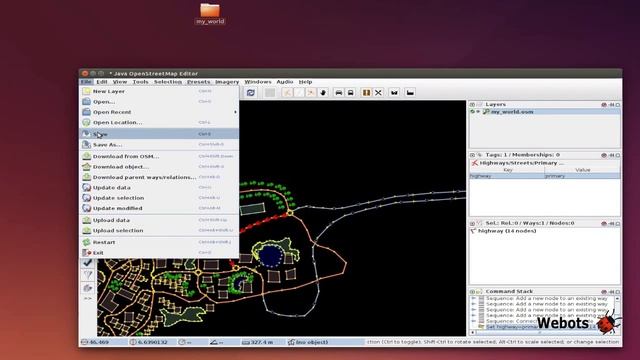Click the gray square toolbar button

pyautogui.click(x=270, y=93)
